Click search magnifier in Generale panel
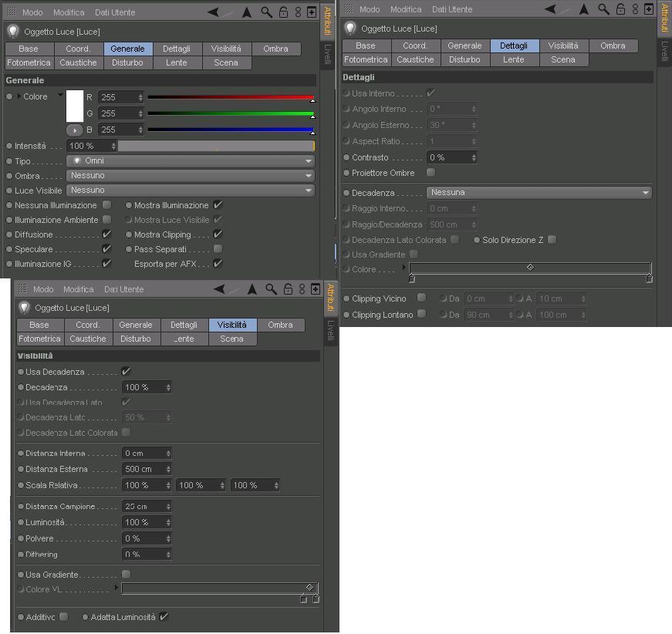 point(267,12)
